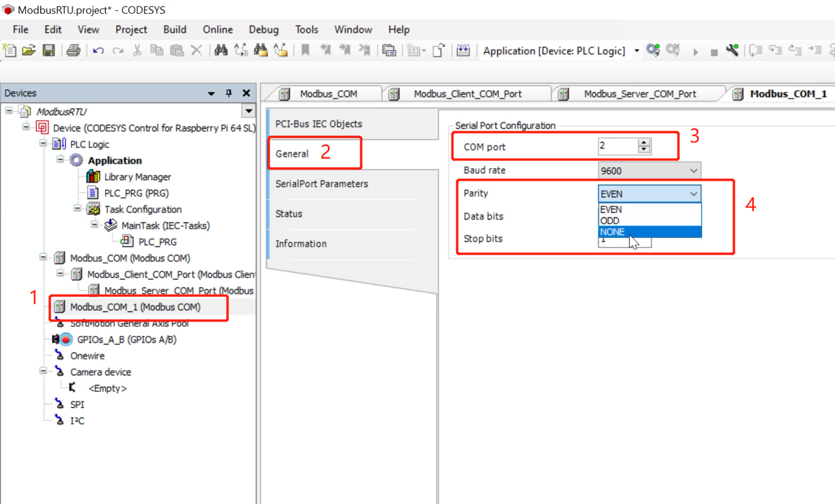The image size is (835, 504).
Task: Go to the next bookmark
Action: click(x=344, y=51)
